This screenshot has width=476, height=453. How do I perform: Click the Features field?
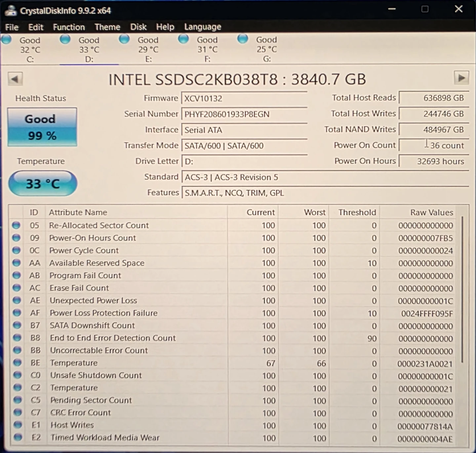325,193
